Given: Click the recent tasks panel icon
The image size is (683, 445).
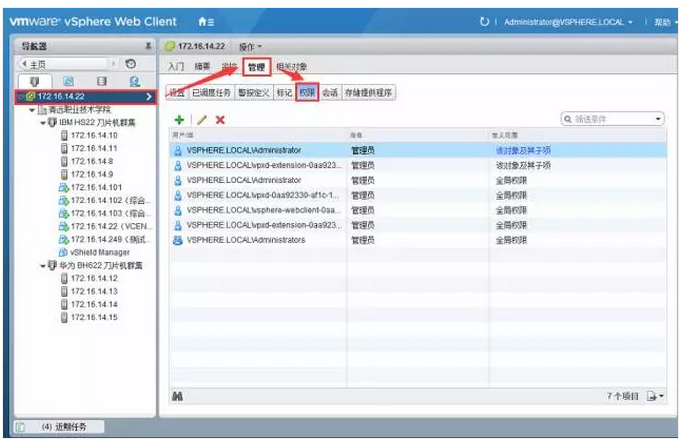Looking at the screenshot, I should [x=20, y=427].
